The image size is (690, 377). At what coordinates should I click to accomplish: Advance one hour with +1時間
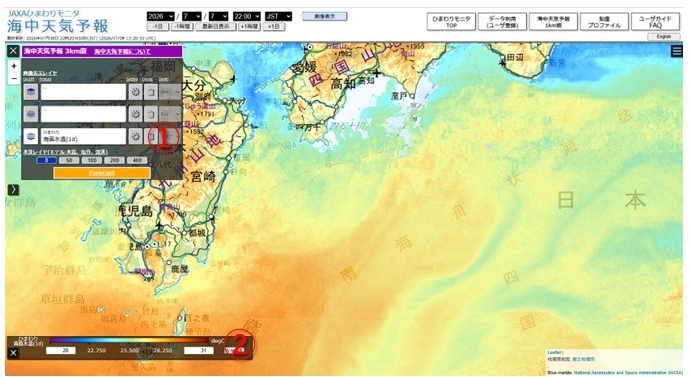pos(249,27)
